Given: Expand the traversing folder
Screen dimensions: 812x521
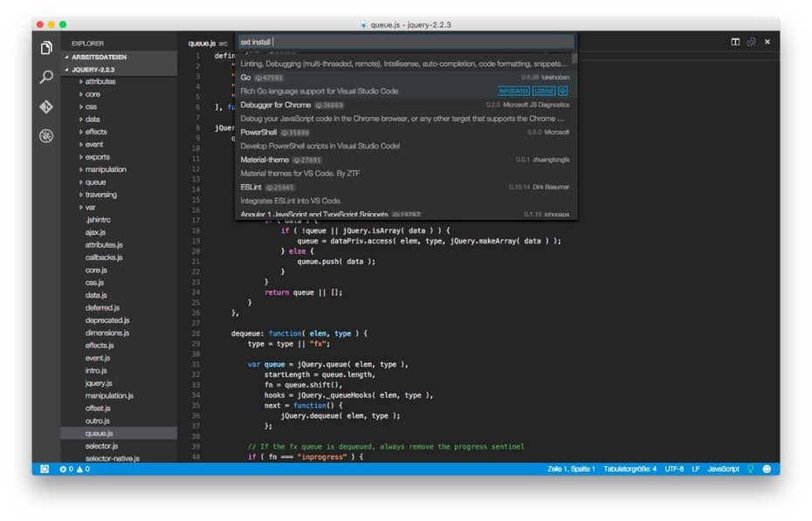Looking at the screenshot, I should pyautogui.click(x=119, y=195).
